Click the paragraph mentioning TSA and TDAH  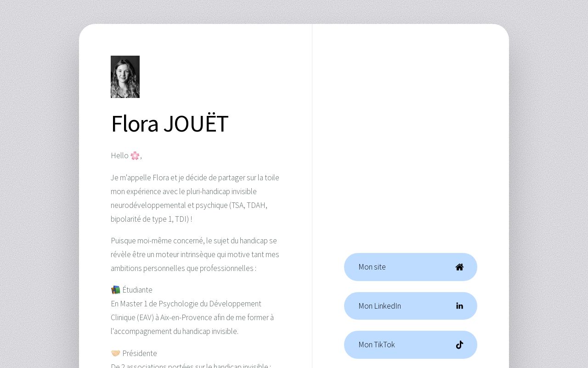click(195, 198)
